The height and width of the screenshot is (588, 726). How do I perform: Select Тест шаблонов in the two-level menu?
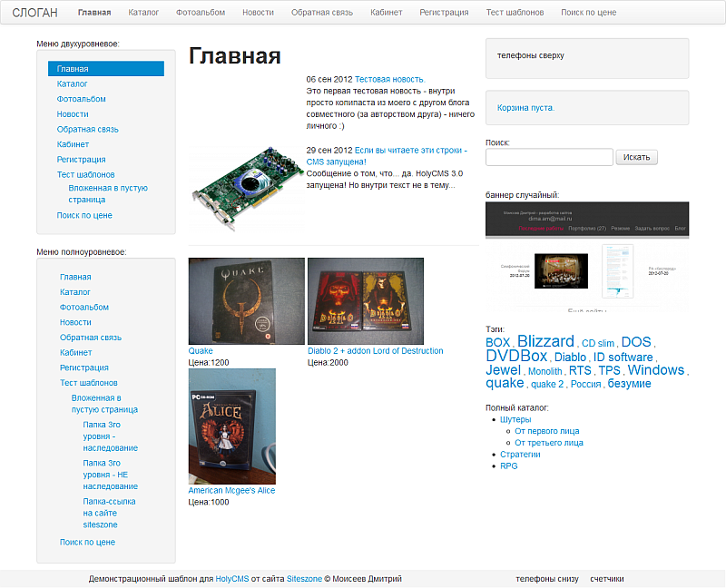click(85, 174)
